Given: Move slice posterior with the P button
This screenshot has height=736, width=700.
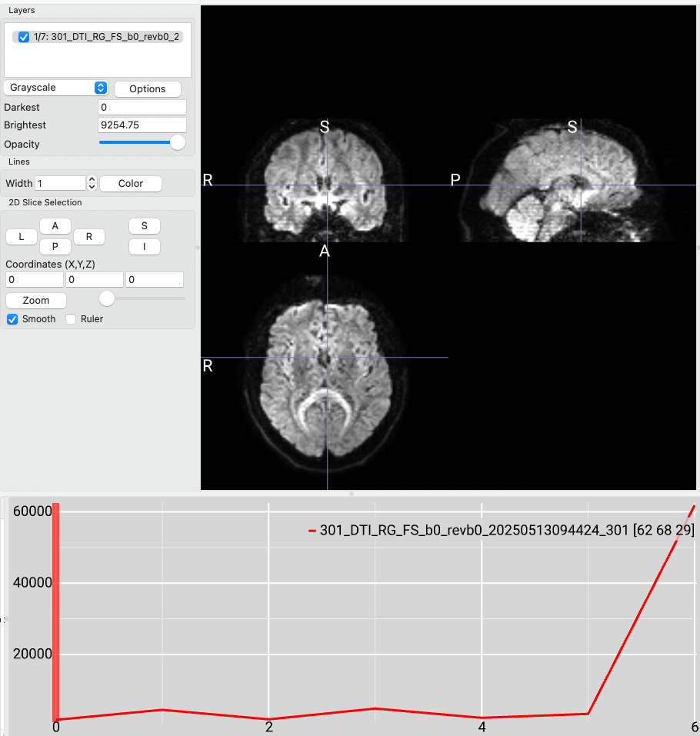Looking at the screenshot, I should [55, 246].
